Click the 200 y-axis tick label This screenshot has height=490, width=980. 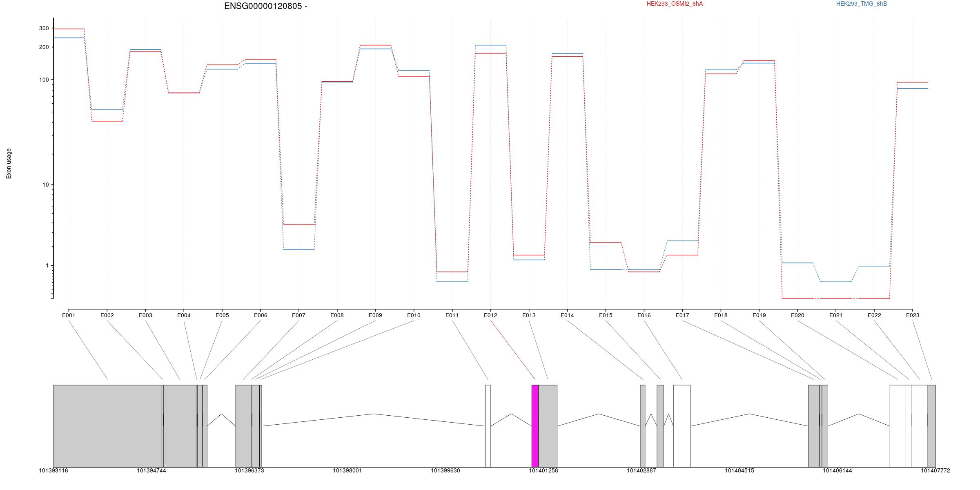coord(44,47)
